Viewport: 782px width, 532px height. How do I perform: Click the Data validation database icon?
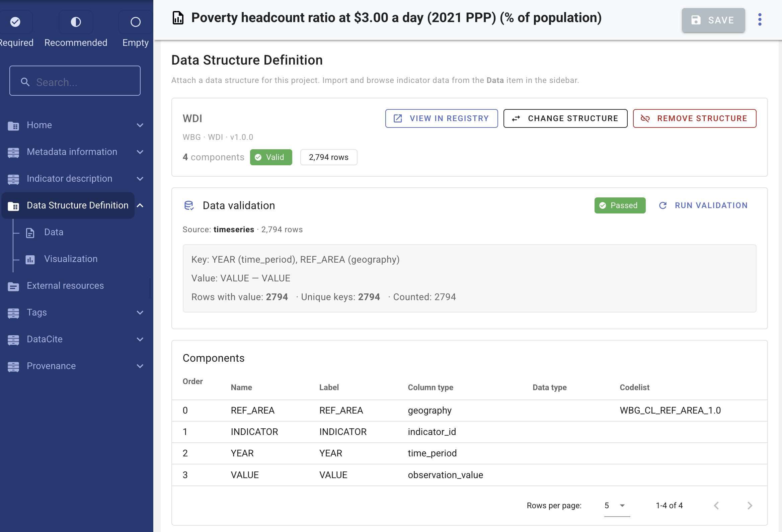189,205
